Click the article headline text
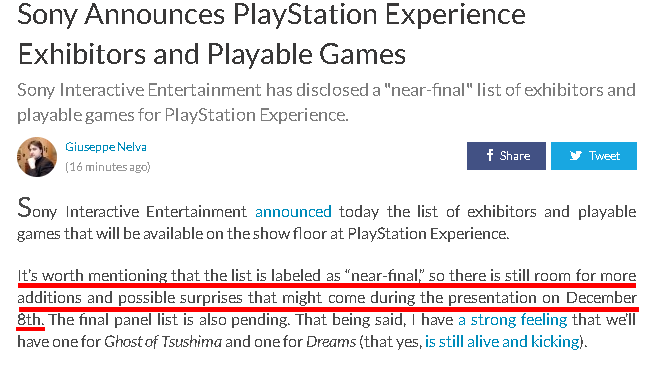 click(271, 34)
